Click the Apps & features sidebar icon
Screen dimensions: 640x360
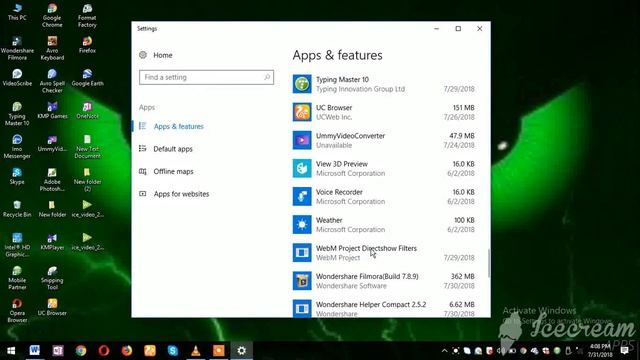(x=142, y=126)
